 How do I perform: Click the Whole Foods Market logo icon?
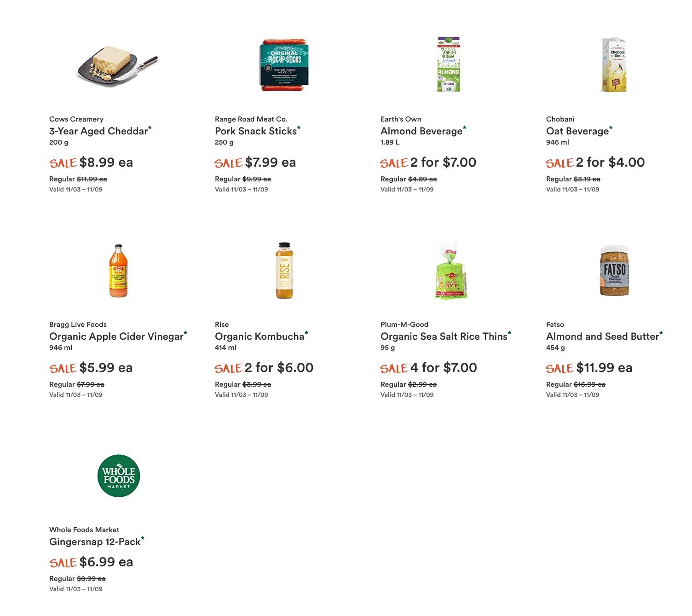119,476
